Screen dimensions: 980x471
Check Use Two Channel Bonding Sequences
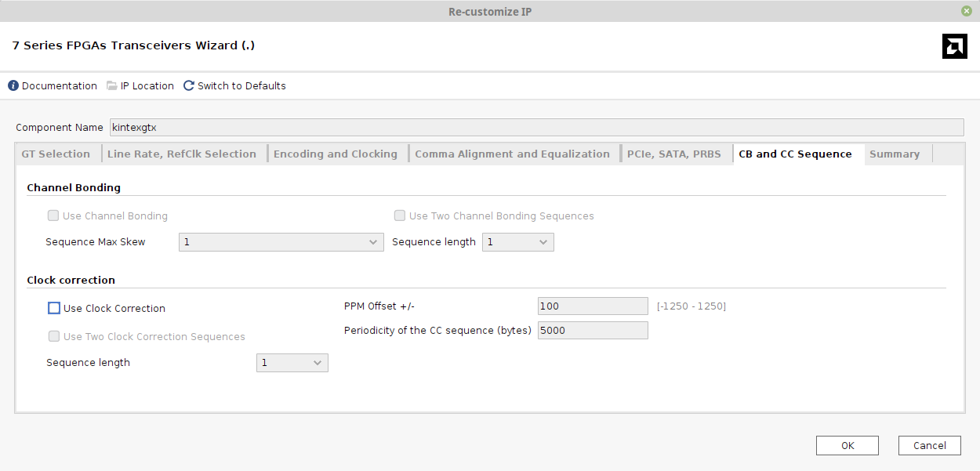tap(400, 216)
